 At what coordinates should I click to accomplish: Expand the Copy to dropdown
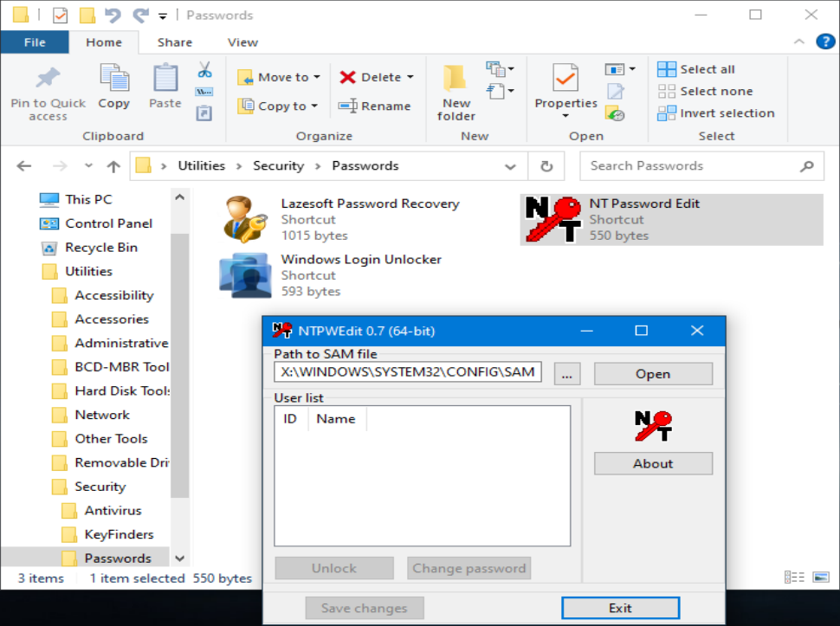(314, 106)
